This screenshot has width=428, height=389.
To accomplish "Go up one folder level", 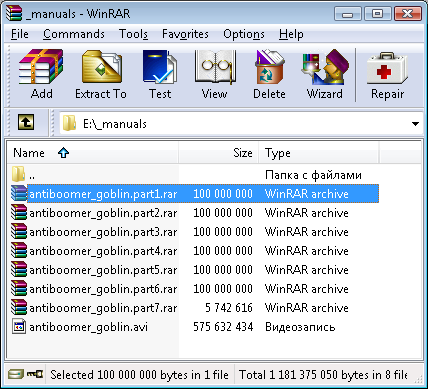I will (x=26, y=122).
